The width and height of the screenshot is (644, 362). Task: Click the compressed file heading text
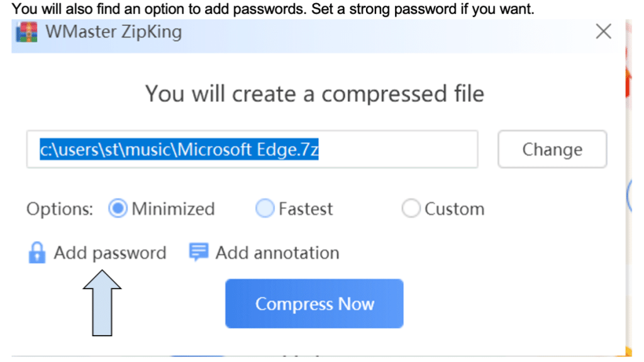click(314, 94)
